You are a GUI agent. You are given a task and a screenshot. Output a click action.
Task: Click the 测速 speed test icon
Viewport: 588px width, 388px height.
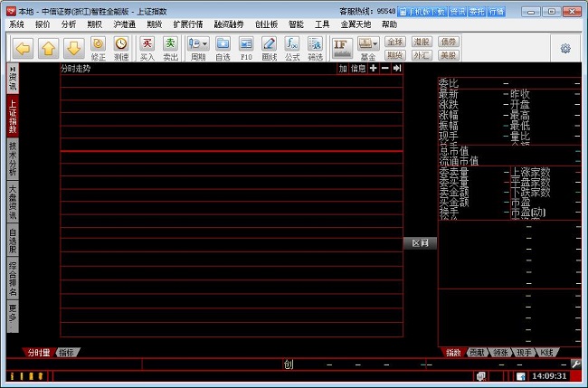coord(121,48)
